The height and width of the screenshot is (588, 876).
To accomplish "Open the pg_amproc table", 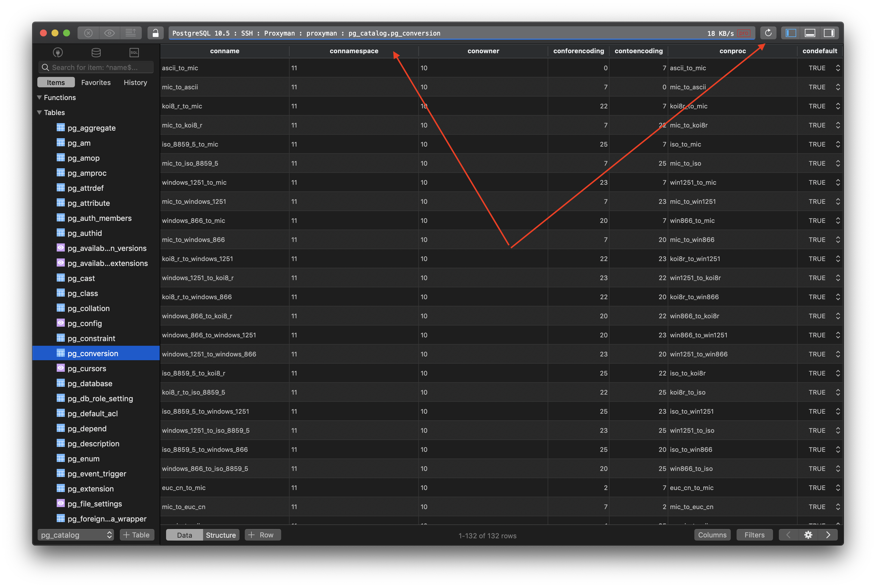I will [87, 173].
